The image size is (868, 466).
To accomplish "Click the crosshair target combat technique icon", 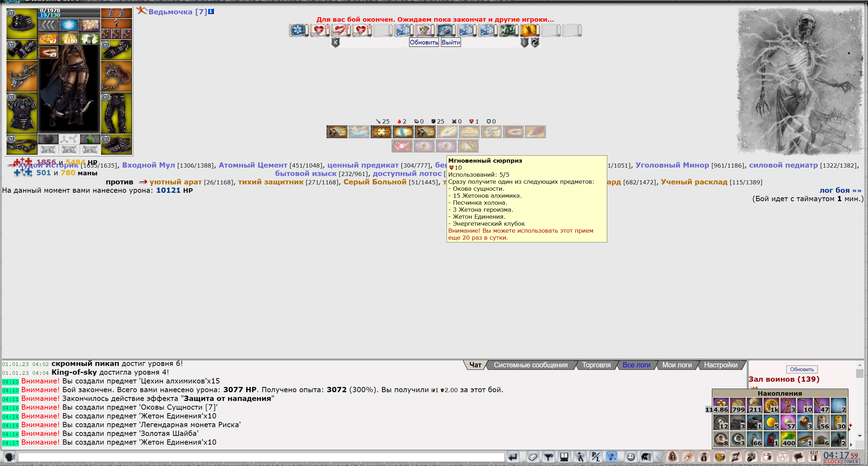I will [381, 132].
